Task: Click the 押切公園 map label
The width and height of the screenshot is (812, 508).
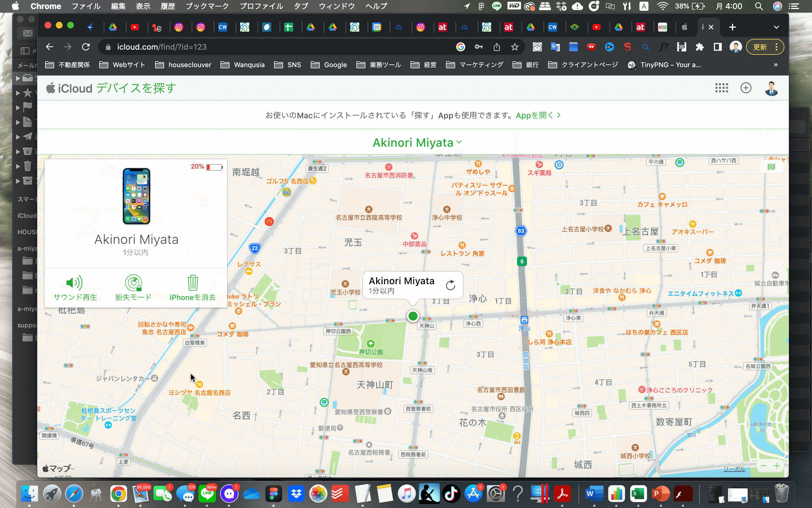Action: pos(371,352)
